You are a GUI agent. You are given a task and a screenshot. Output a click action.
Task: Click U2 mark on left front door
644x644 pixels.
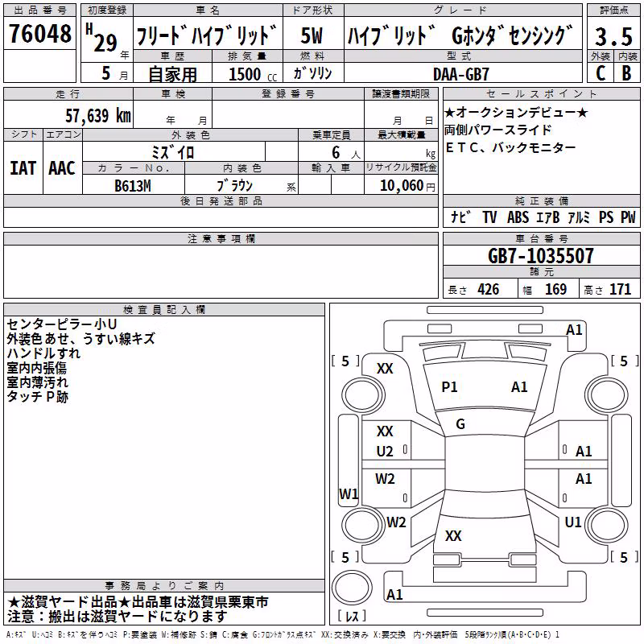pos(385,452)
